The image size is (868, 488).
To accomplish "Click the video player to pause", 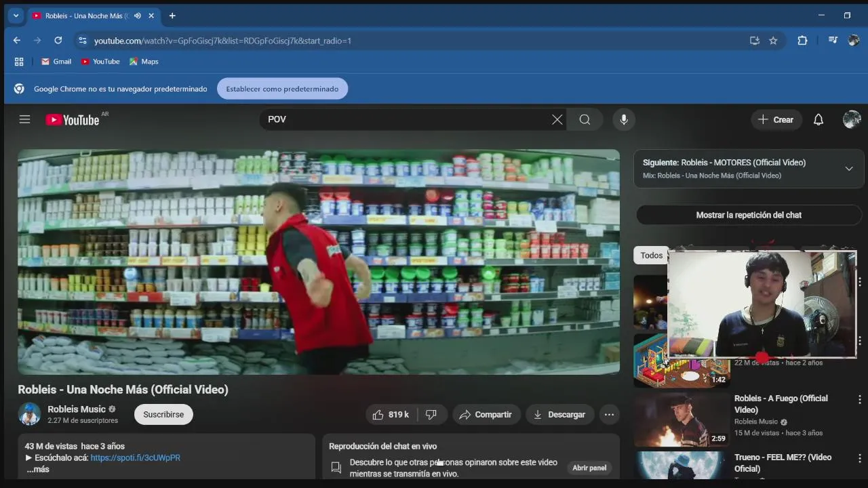I will coord(319,262).
